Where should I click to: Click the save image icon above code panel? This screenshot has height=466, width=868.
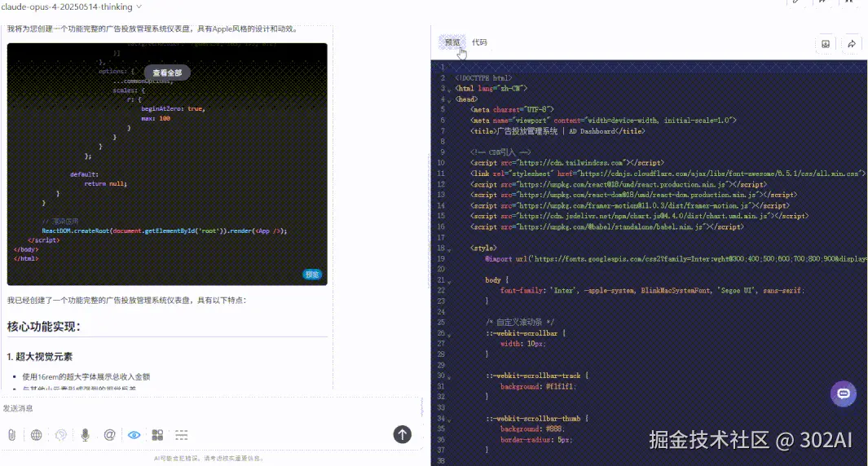pyautogui.click(x=826, y=44)
